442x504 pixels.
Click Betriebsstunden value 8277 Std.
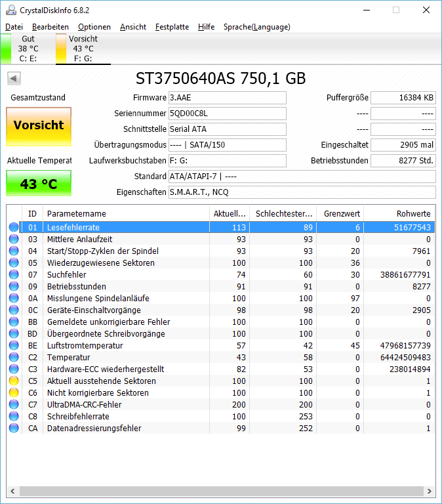(x=403, y=161)
